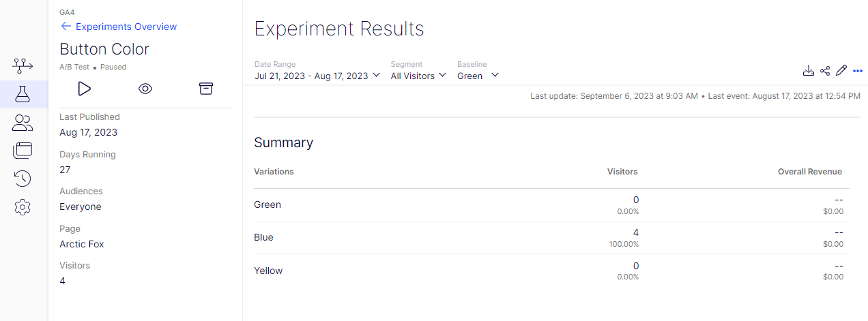The height and width of the screenshot is (321, 868).
Task: Open the flows icon in left sidebar
Action: click(x=23, y=65)
